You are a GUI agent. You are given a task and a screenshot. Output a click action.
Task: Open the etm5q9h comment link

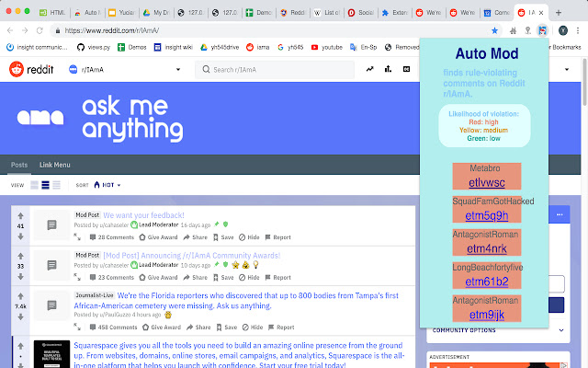487,215
